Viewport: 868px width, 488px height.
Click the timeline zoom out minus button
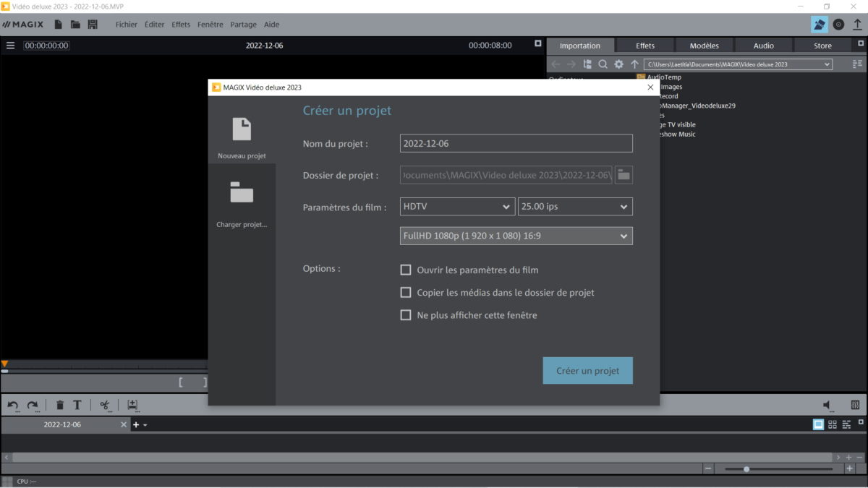coord(708,468)
